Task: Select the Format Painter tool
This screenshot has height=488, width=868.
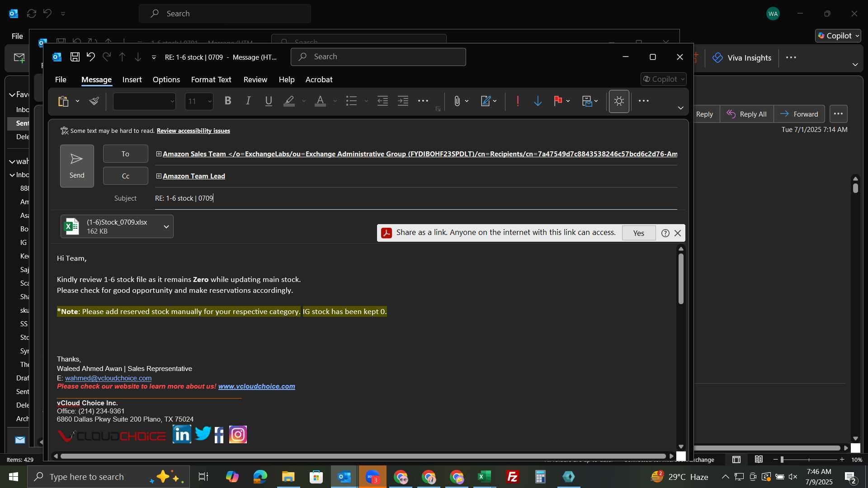Action: click(94, 101)
